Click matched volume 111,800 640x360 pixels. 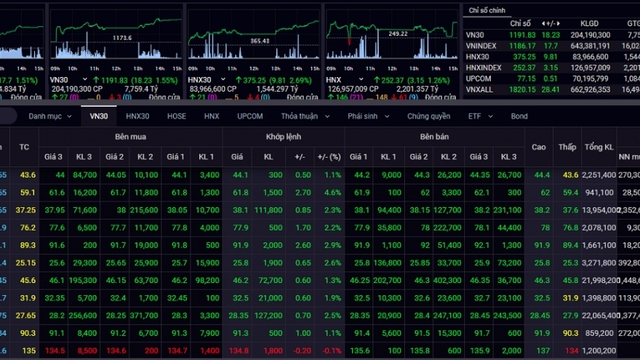tap(268, 210)
